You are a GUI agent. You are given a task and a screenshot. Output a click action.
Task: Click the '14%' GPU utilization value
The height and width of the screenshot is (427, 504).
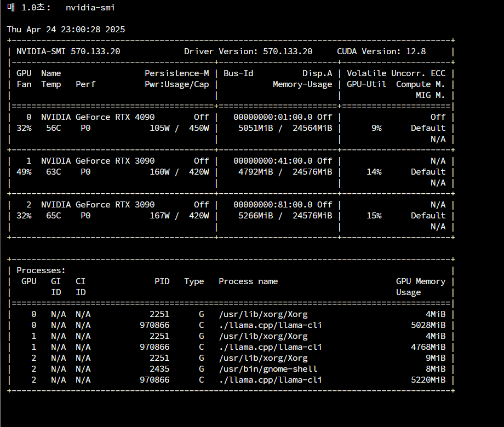point(374,171)
